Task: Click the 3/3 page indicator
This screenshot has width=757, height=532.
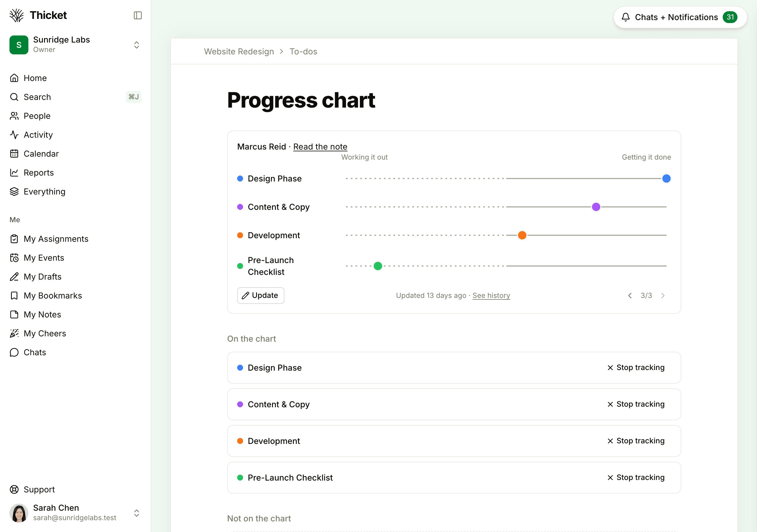Action: (x=646, y=295)
